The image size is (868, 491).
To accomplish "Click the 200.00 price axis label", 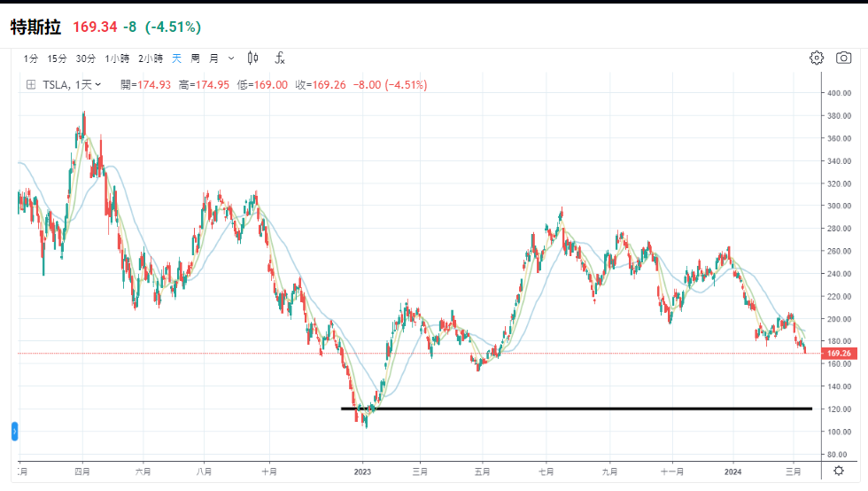I will tap(840, 319).
